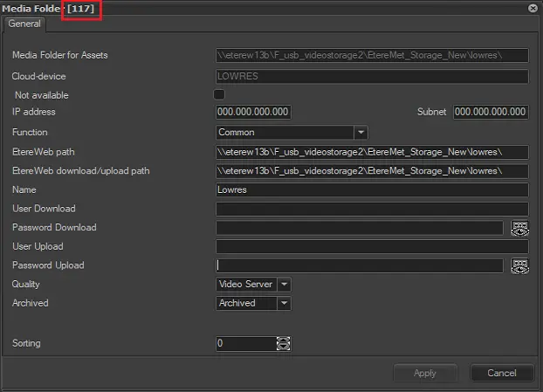Click the User Upload text field
543x392 pixels.
[372, 247]
